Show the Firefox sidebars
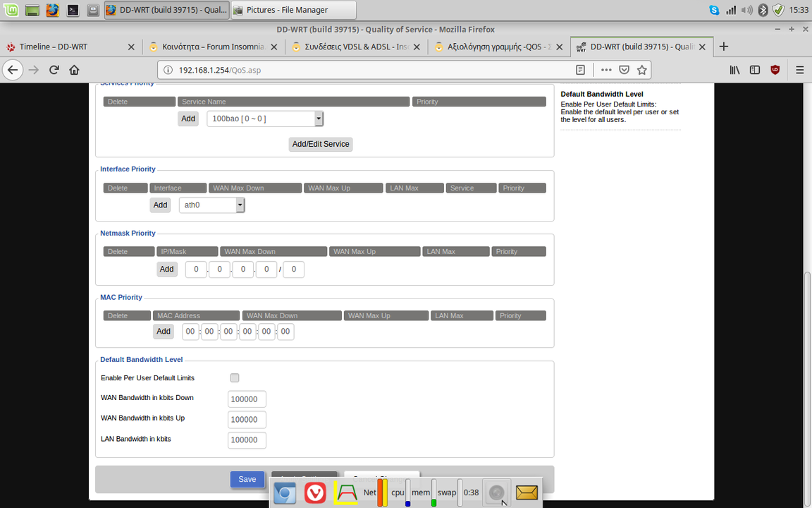Viewport: 812px width, 508px height. 755,70
